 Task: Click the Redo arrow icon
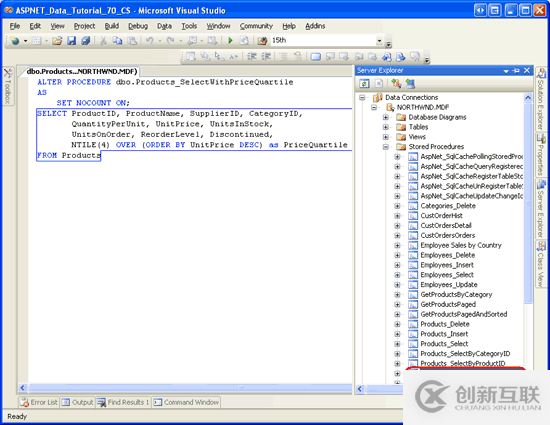[170, 41]
